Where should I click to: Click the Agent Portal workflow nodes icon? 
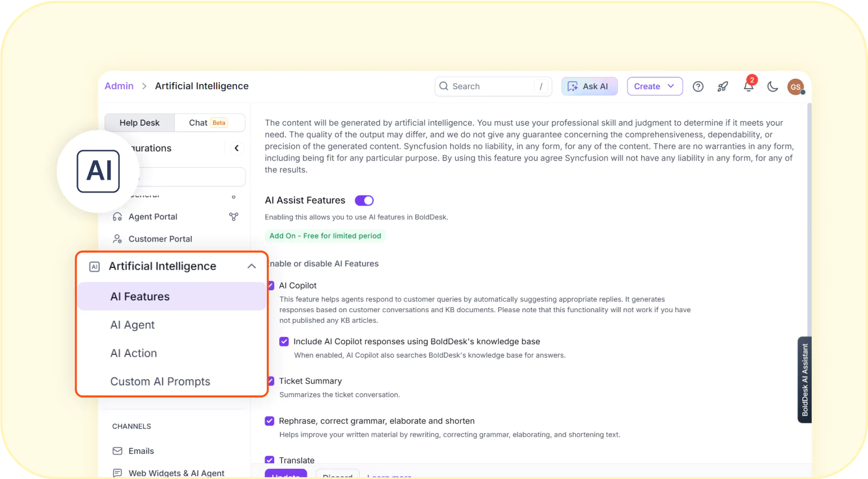pyautogui.click(x=234, y=217)
